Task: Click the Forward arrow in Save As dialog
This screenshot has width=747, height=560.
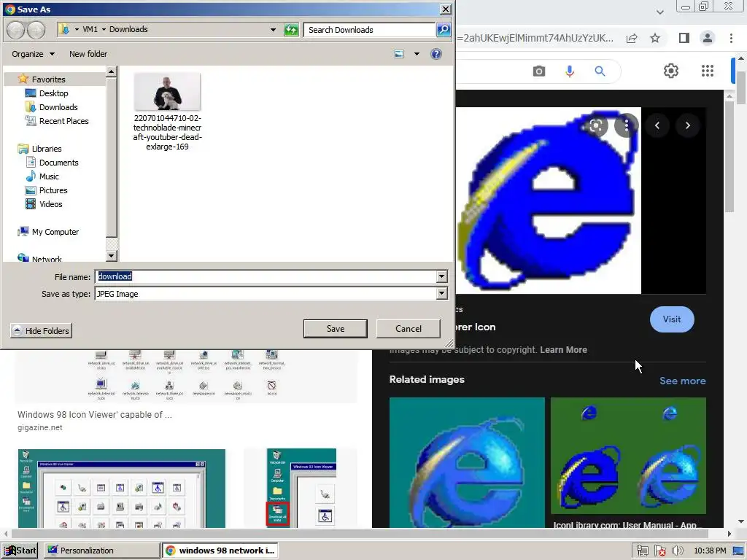Action: pyautogui.click(x=36, y=30)
